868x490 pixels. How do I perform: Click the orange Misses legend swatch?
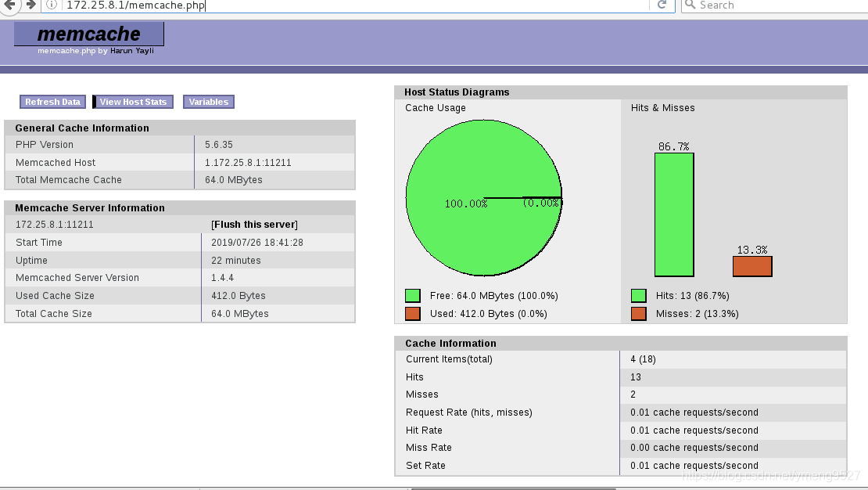click(x=638, y=314)
